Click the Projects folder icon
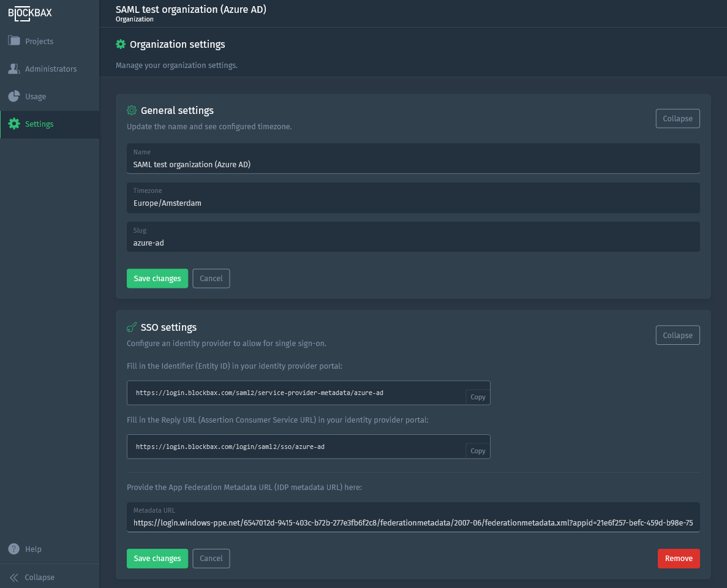 tap(14, 41)
